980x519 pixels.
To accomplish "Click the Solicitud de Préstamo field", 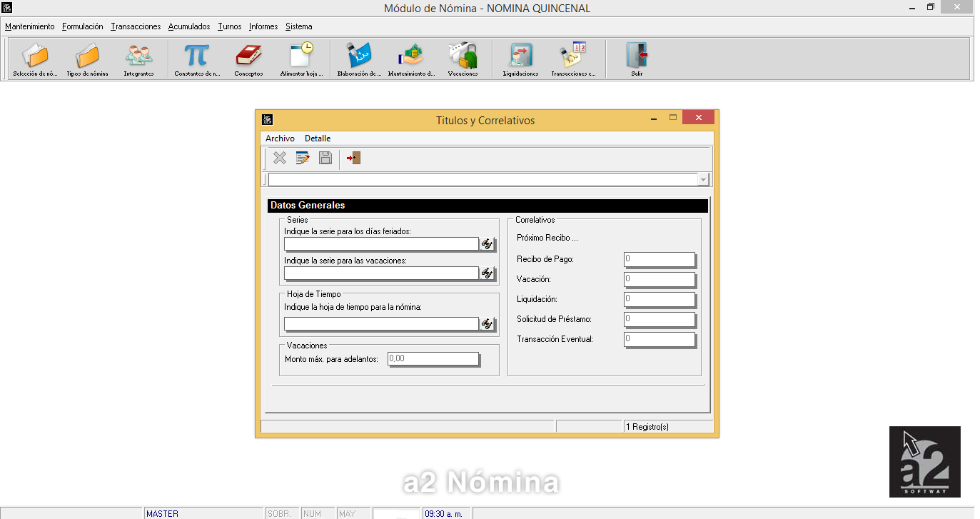I will point(660,319).
